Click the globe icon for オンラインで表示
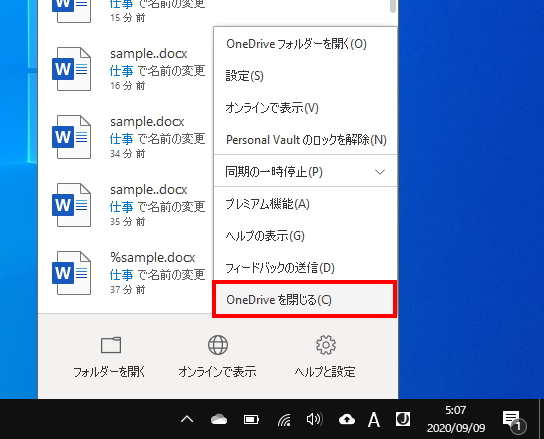Viewport: 544px width, 439px height. (x=218, y=345)
